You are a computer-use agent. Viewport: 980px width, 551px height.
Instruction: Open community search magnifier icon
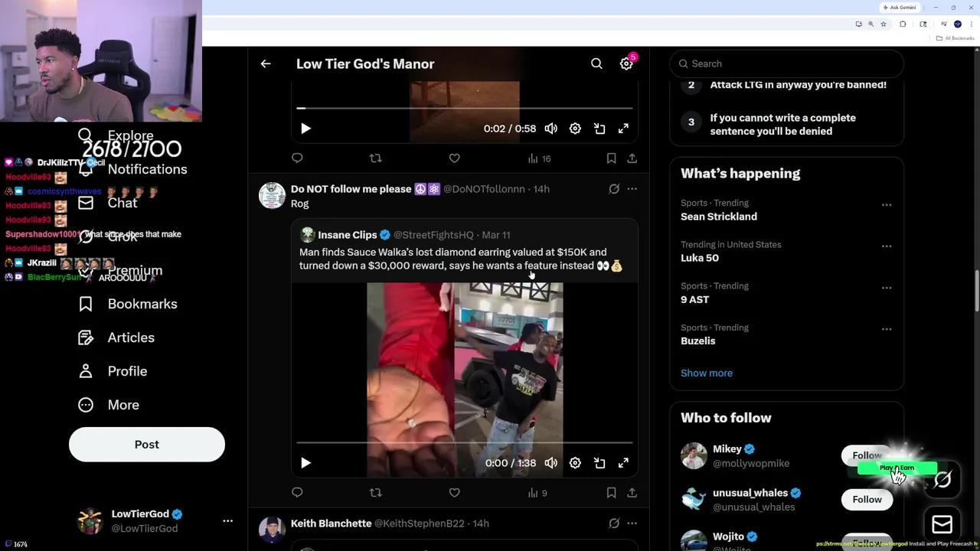pos(596,64)
